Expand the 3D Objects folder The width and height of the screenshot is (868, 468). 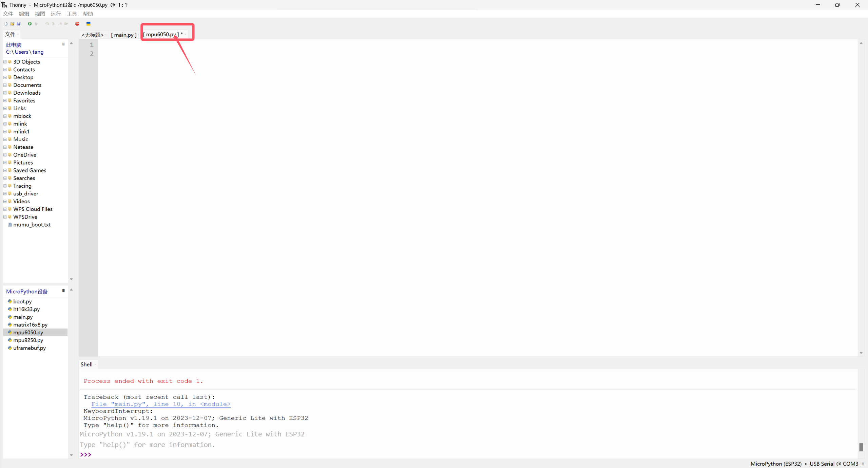(x=5, y=61)
